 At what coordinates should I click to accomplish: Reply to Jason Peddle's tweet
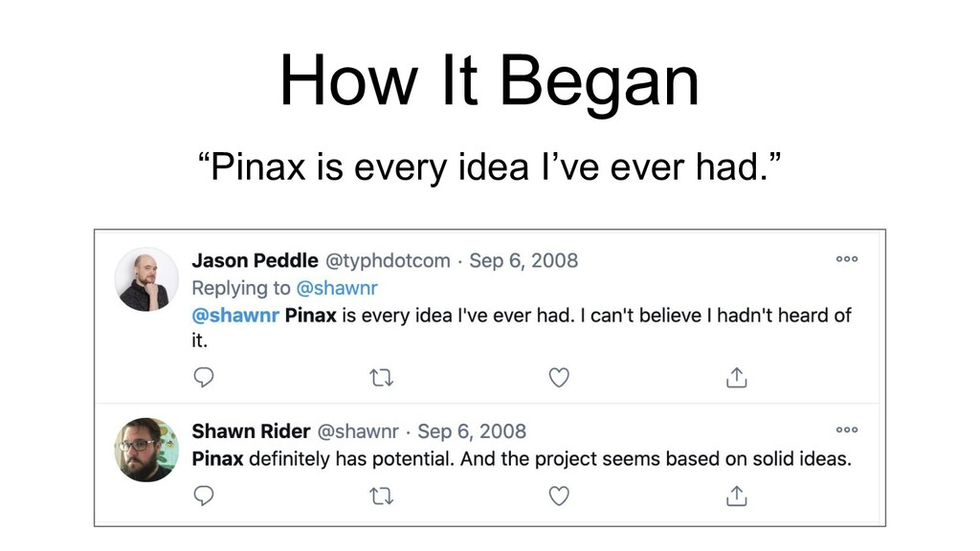pos(204,377)
